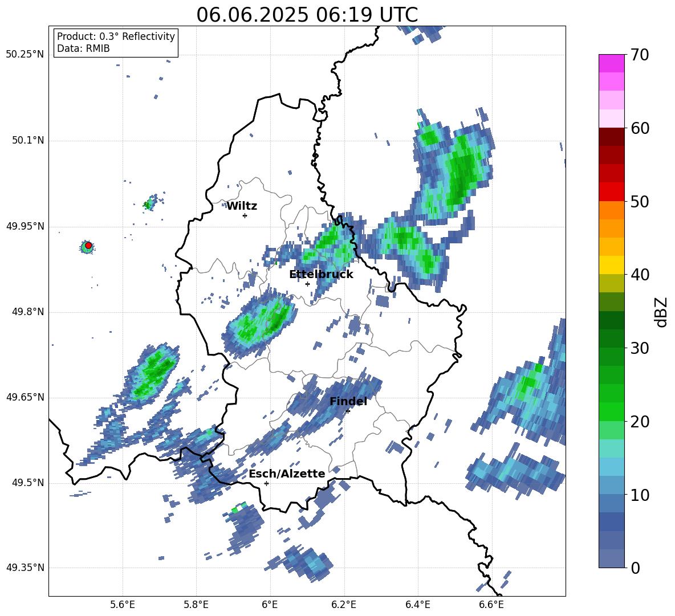
Task: Click the 30 colorbar tick value
Action: tap(640, 348)
